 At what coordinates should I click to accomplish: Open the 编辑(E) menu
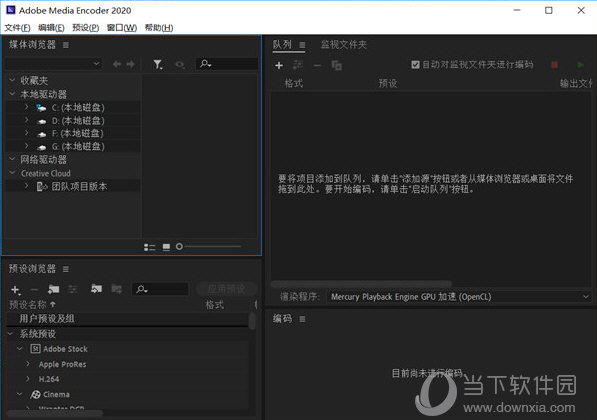[x=51, y=28]
